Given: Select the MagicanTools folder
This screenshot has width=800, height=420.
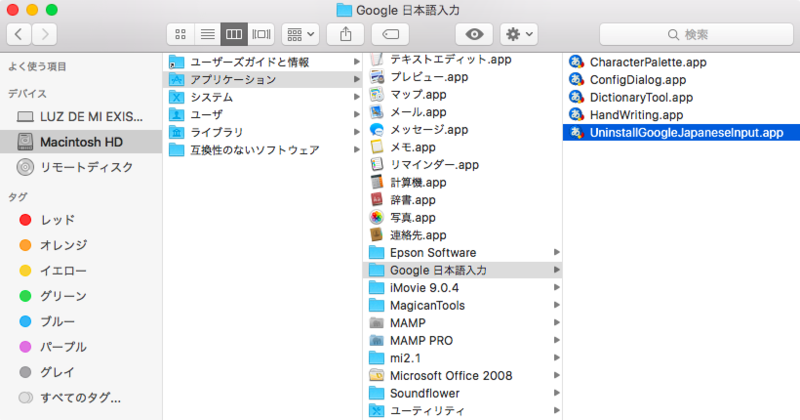Looking at the screenshot, I should point(462,305).
